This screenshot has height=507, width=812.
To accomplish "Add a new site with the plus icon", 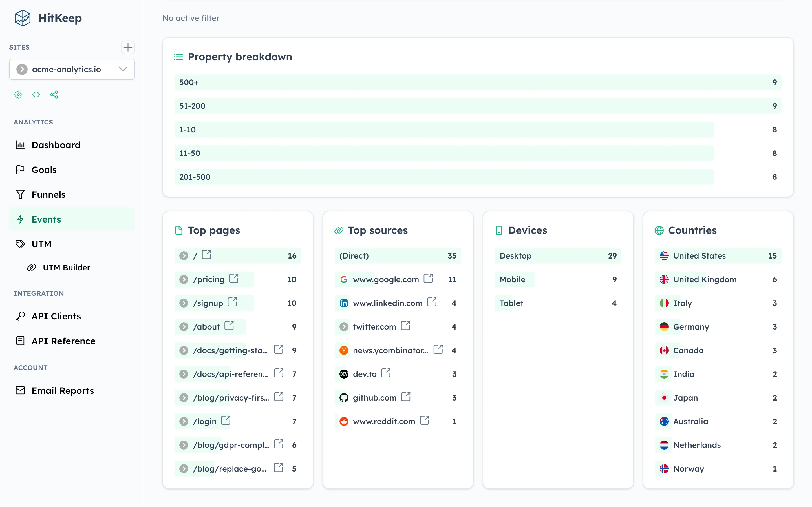I will tap(128, 47).
